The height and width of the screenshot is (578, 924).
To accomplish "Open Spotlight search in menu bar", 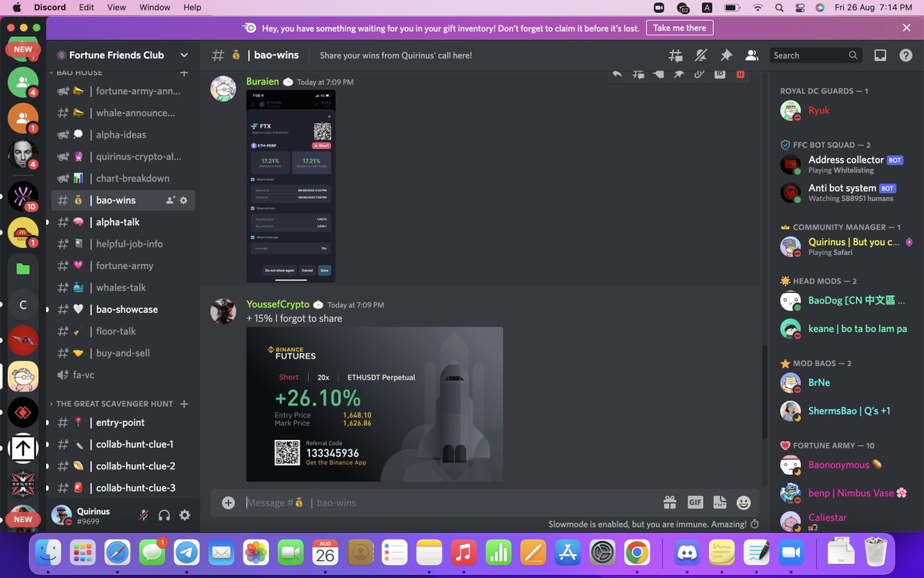I will [779, 8].
